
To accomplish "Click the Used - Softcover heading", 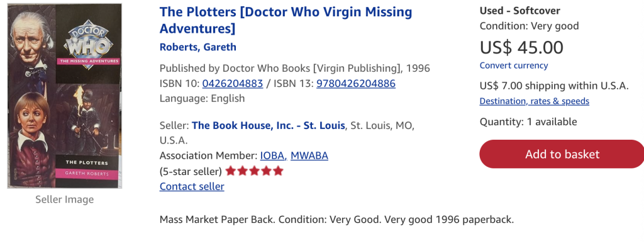I will click(519, 11).
